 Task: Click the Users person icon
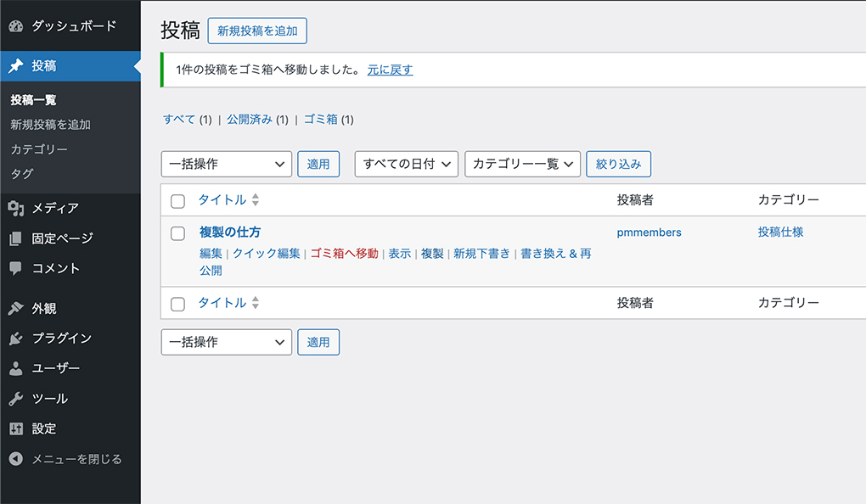(15, 368)
